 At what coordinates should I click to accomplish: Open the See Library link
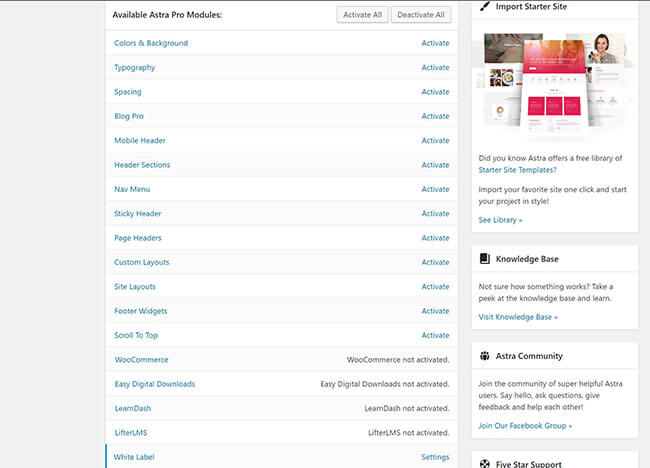[500, 220]
